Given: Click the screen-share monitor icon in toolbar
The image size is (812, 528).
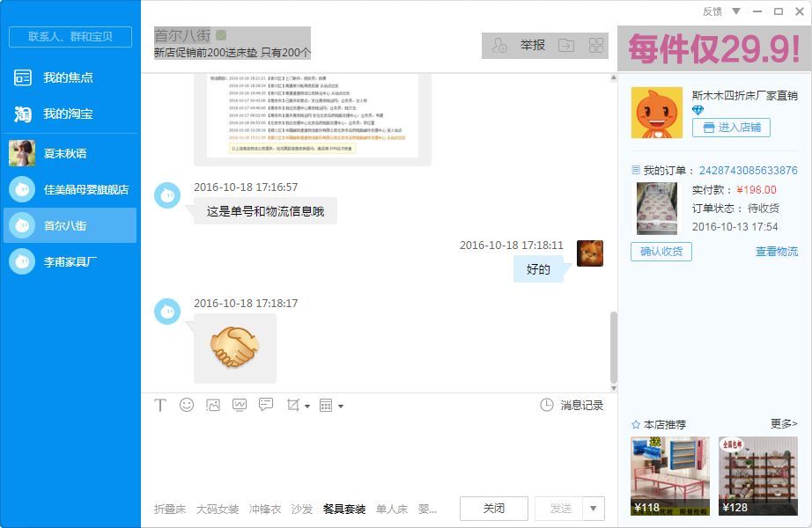Looking at the screenshot, I should pos(240,405).
